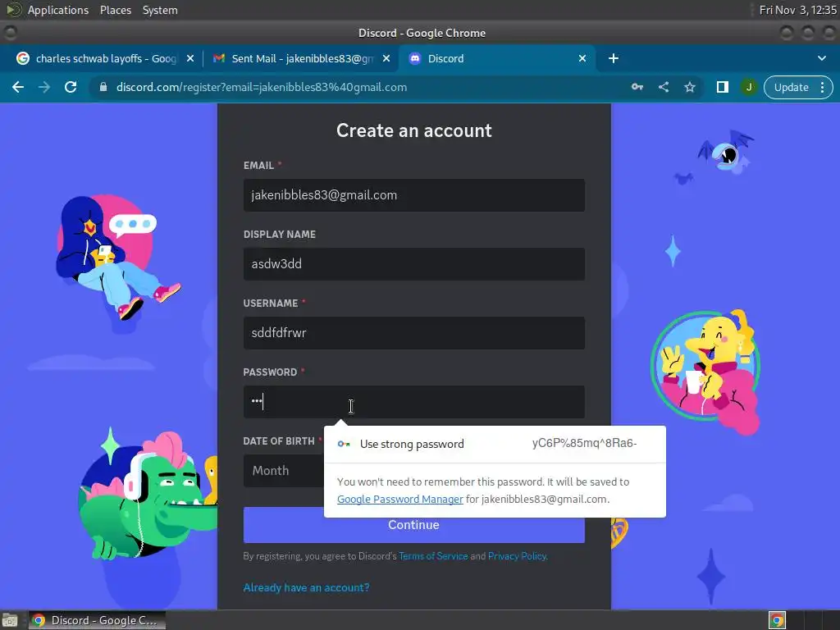Open the System menu
This screenshot has height=630, width=840.
160,10
